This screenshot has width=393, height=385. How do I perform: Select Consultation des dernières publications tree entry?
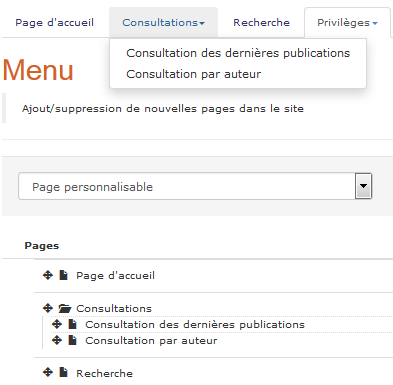195,324
